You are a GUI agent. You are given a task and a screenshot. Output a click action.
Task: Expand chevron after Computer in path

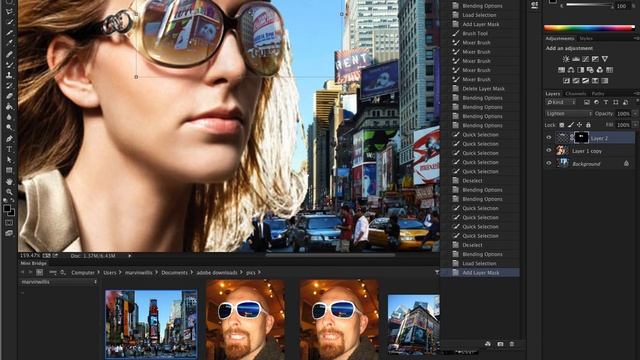coord(98,272)
